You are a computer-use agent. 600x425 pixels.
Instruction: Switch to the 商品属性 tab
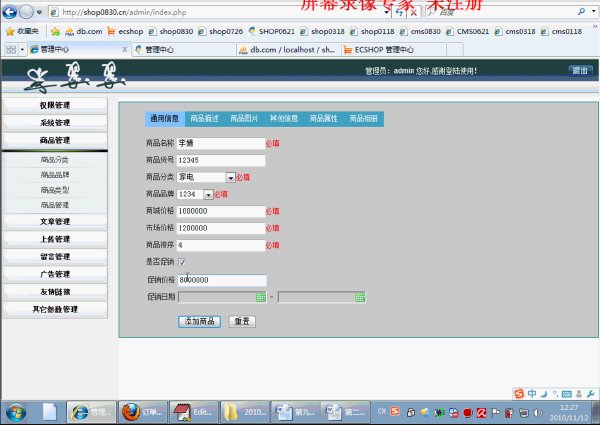tap(324, 119)
